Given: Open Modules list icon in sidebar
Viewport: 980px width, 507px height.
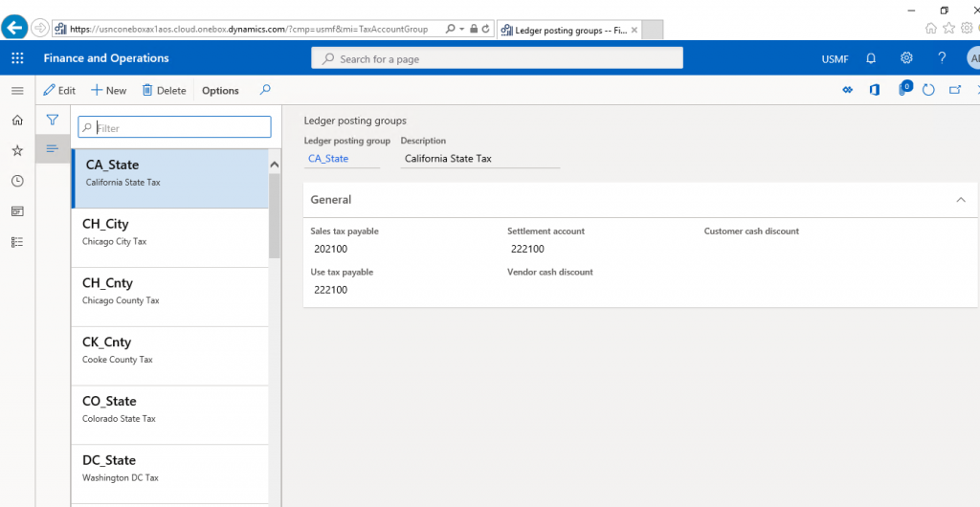Looking at the screenshot, I should click(17, 242).
